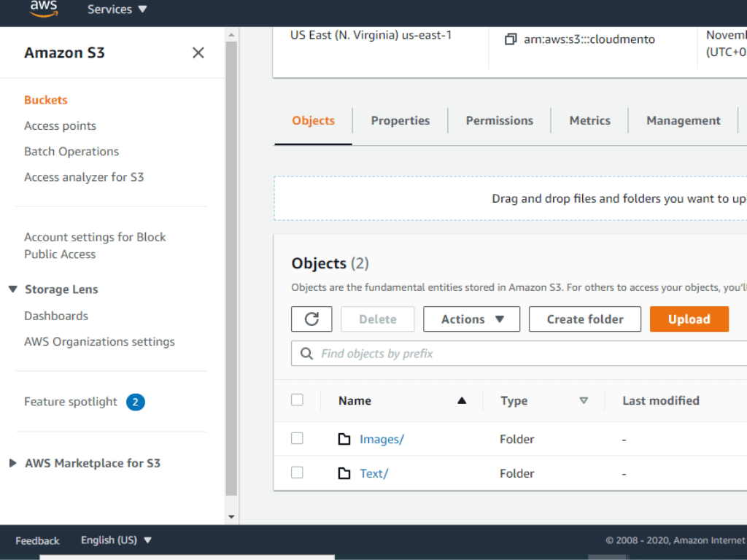This screenshot has height=560, width=747.
Task: Open the English (US) language dropdown
Action: [116, 540]
